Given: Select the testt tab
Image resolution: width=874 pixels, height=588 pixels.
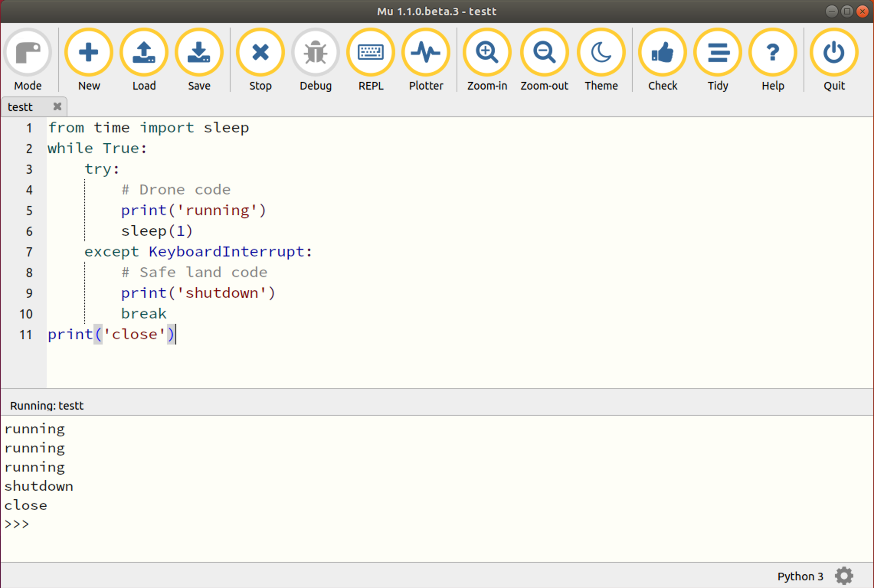Looking at the screenshot, I should [21, 107].
